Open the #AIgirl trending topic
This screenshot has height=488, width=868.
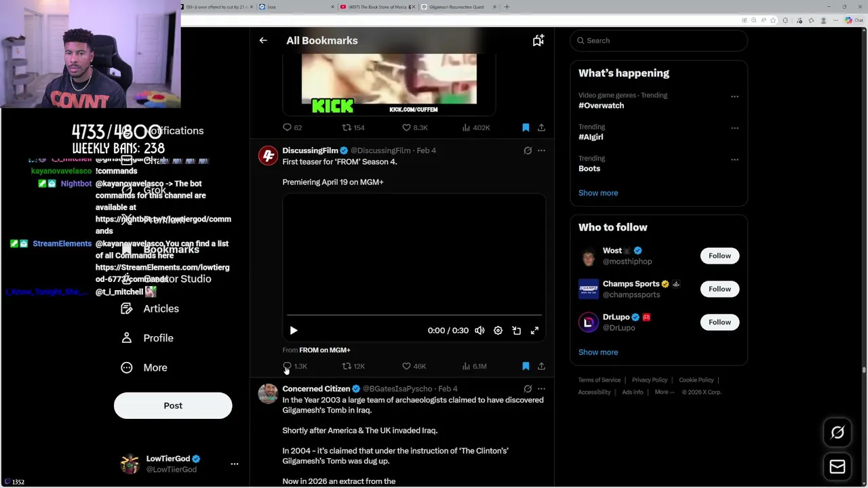click(591, 137)
